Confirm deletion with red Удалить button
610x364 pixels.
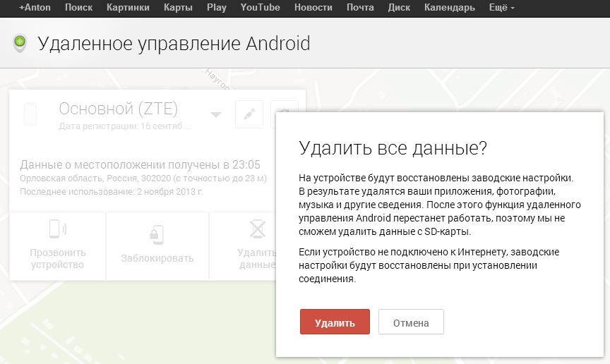coord(335,322)
